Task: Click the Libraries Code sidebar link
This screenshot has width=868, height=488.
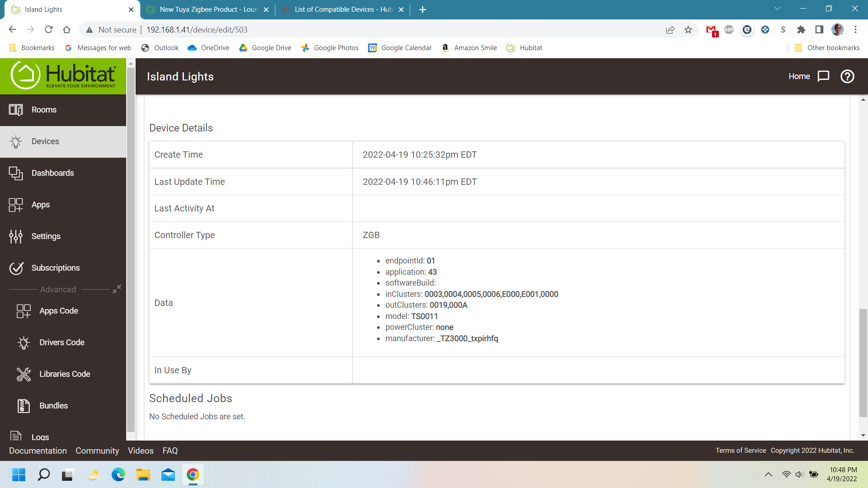Action: [x=64, y=374]
